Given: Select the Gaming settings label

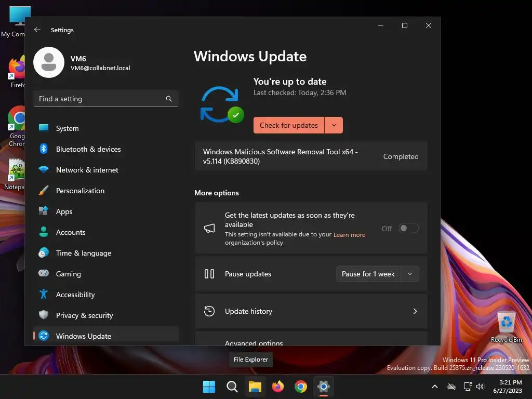Looking at the screenshot, I should coord(68,274).
